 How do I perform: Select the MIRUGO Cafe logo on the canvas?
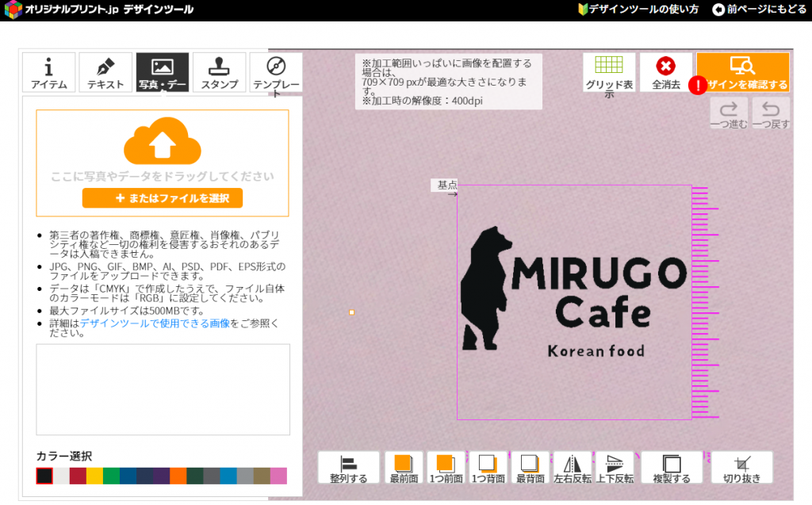pos(574,293)
